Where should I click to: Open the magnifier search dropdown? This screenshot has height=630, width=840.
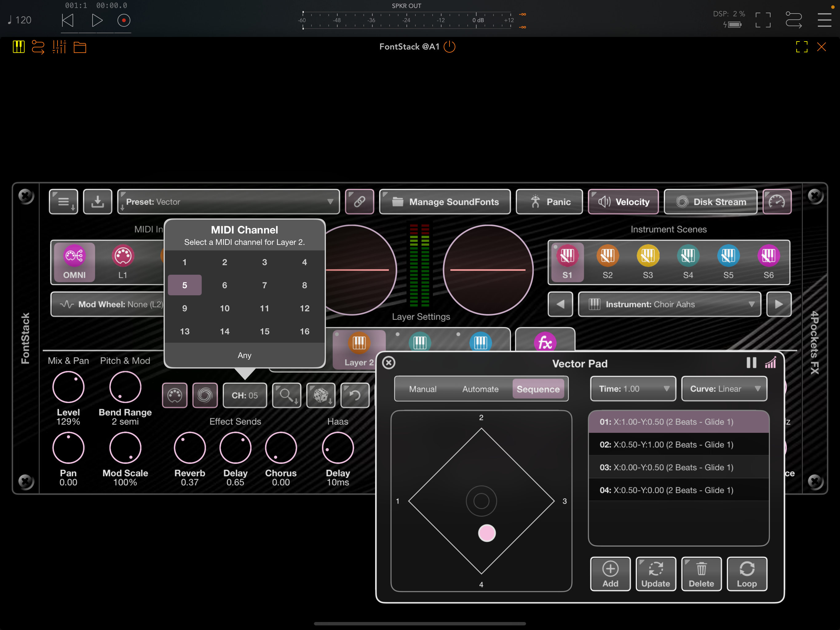(287, 396)
